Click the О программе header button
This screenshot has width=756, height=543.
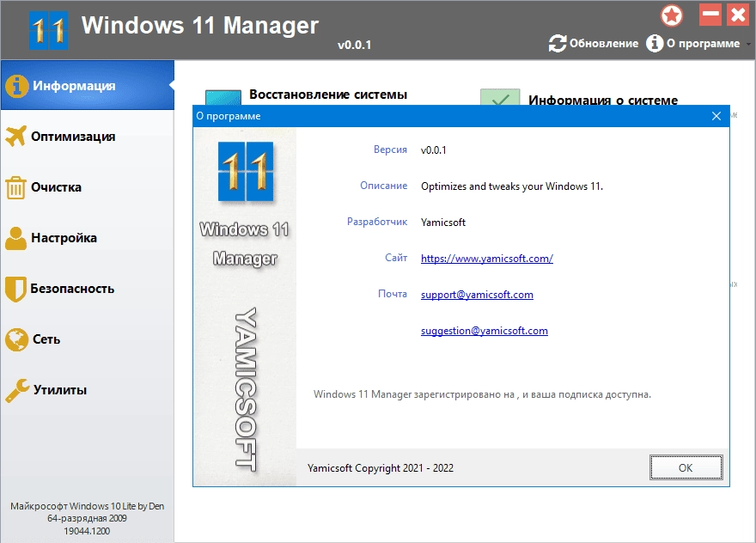click(693, 44)
